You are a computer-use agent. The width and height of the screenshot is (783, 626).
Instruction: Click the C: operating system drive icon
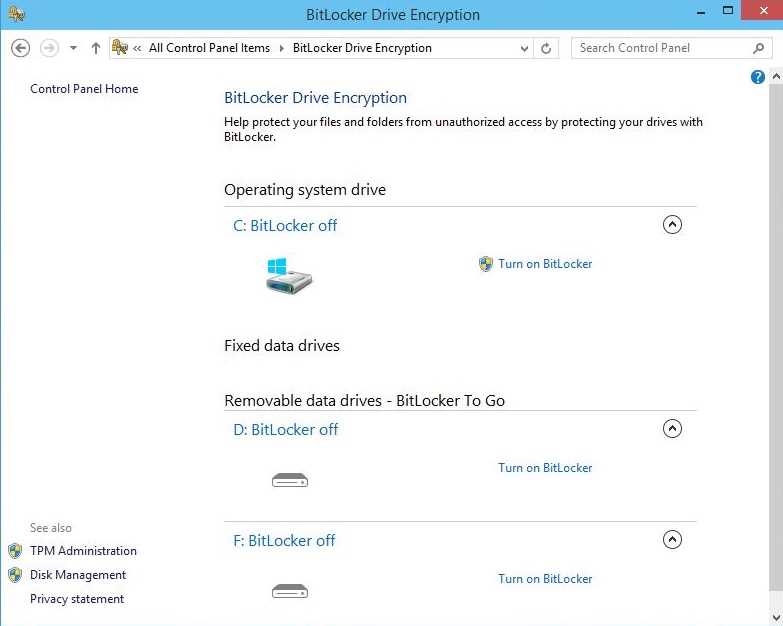pos(289,275)
